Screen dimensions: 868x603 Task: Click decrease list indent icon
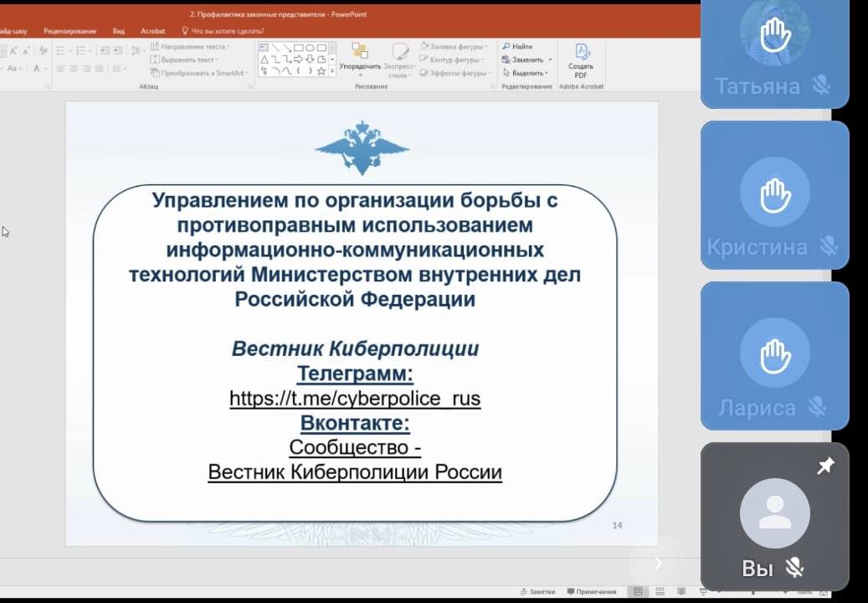coord(105,50)
